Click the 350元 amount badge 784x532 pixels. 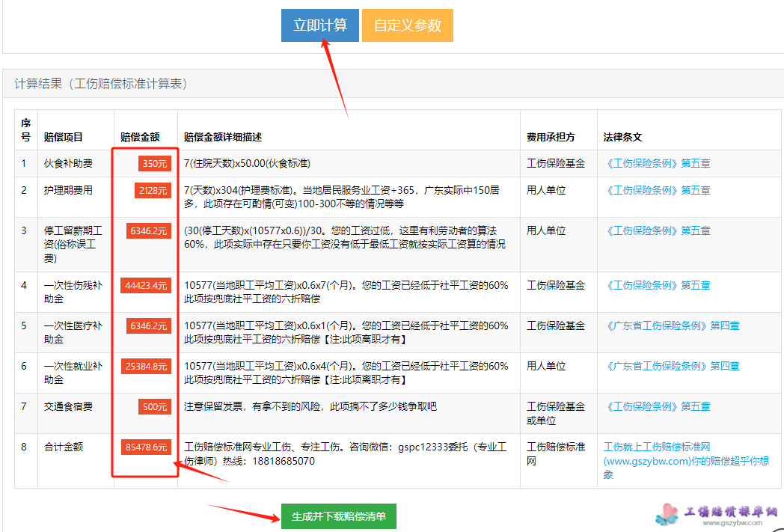click(154, 164)
